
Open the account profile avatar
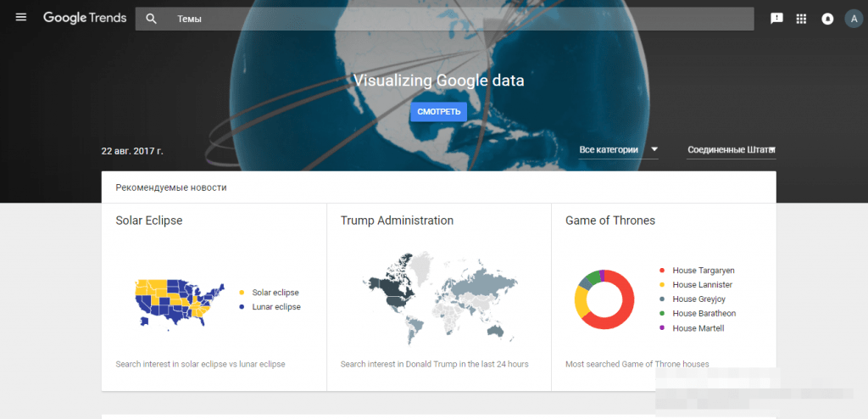pyautogui.click(x=853, y=19)
